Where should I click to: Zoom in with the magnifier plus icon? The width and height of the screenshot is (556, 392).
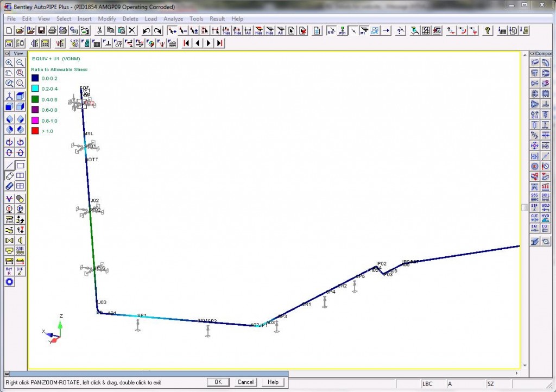[x=9, y=63]
